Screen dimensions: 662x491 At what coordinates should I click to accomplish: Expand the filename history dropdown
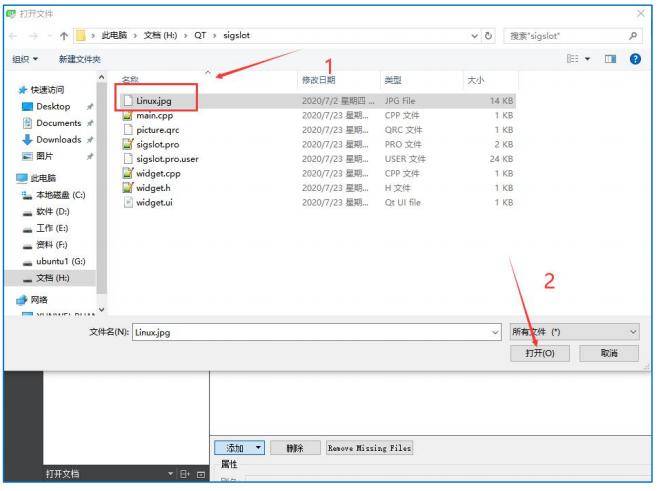pos(495,333)
